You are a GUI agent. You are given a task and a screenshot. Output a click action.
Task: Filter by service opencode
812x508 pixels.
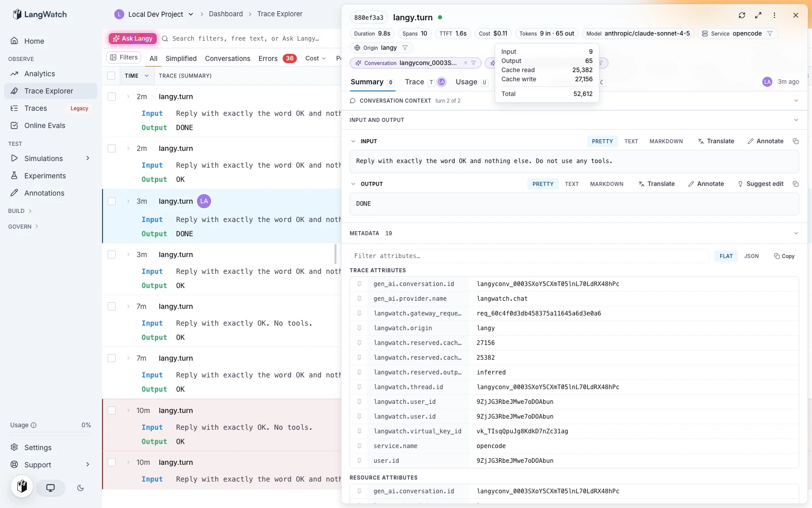(770, 34)
